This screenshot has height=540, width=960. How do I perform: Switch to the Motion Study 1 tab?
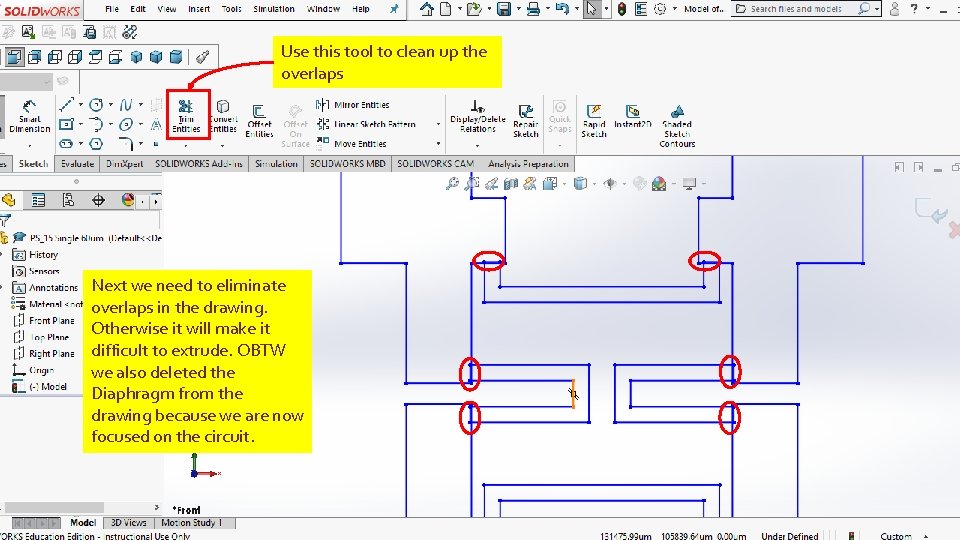coord(191,523)
